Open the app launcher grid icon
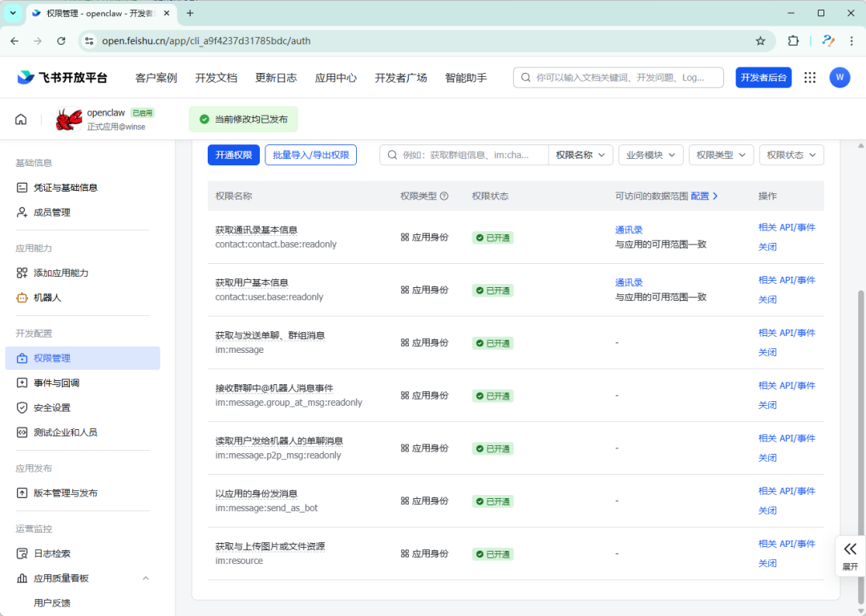 809,77
